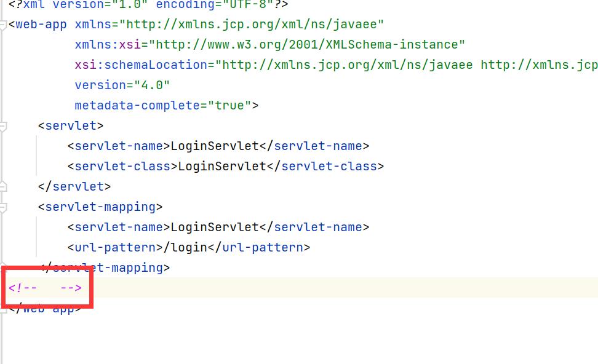
Task: Collapse the servlet-mapping block in the gutter
Action: [x=2, y=207]
